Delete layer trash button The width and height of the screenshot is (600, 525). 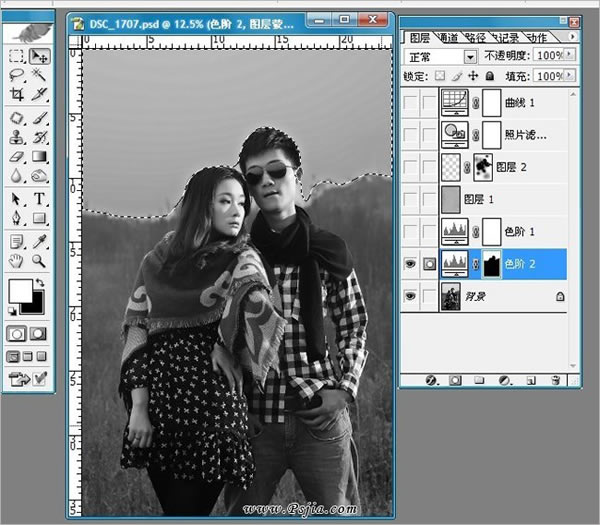point(555,380)
